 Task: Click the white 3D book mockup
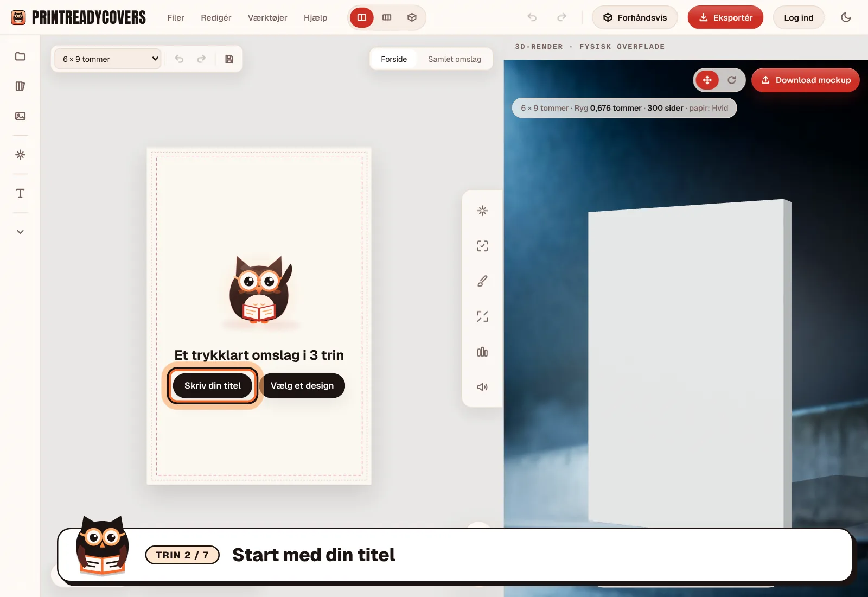690,364
